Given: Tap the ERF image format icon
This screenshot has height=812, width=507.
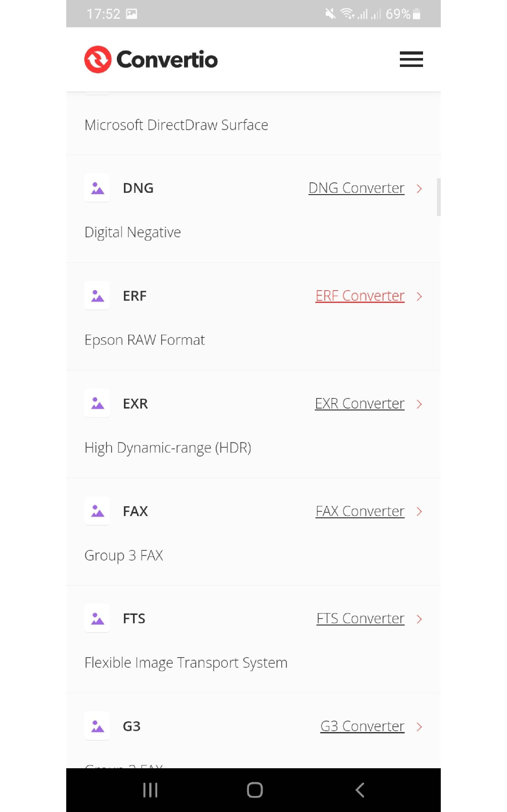Looking at the screenshot, I should 97,296.
